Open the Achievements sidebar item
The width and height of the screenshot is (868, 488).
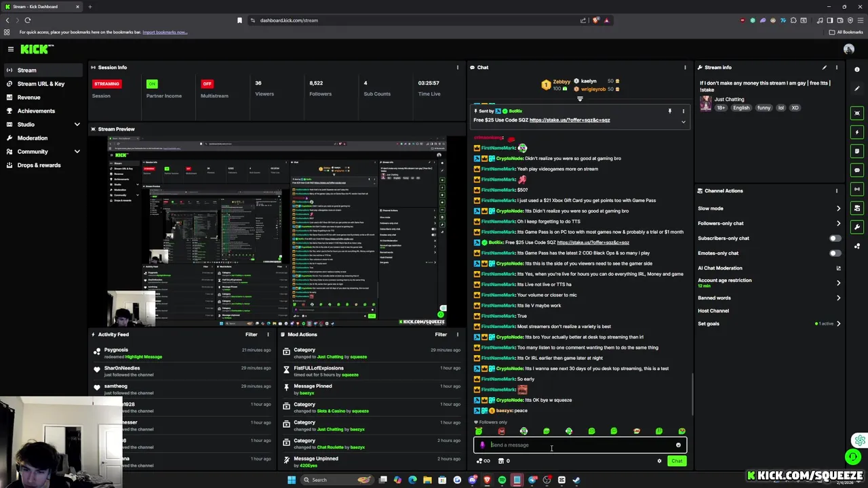pyautogui.click(x=44, y=110)
